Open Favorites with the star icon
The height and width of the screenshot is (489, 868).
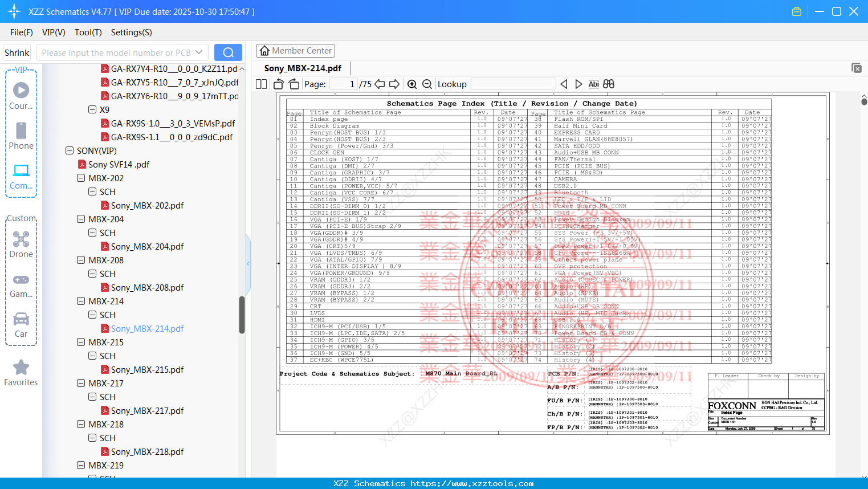[21, 373]
